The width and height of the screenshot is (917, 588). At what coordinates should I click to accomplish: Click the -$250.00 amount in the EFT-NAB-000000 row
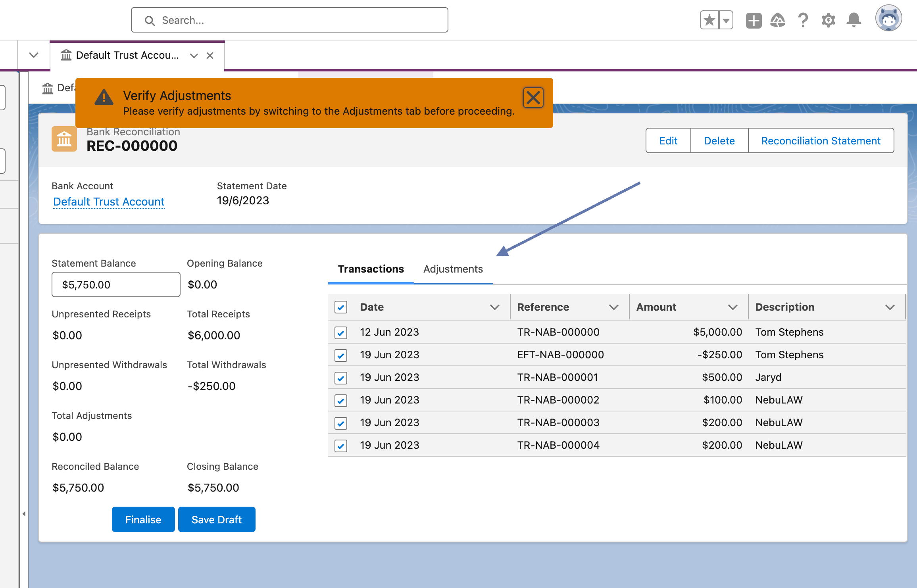(x=719, y=354)
